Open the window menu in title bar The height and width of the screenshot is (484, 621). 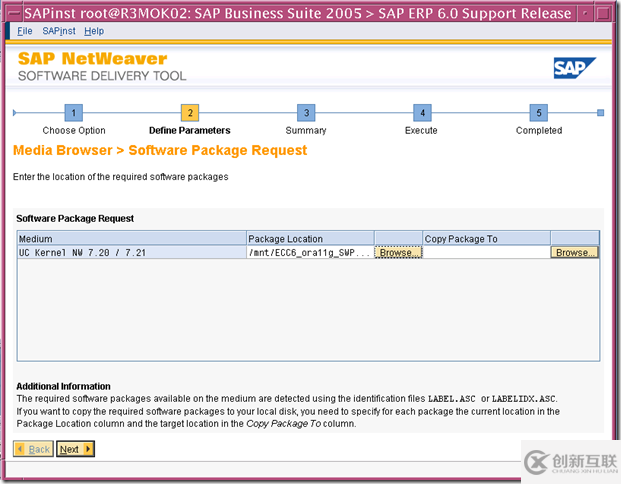[x=14, y=13]
